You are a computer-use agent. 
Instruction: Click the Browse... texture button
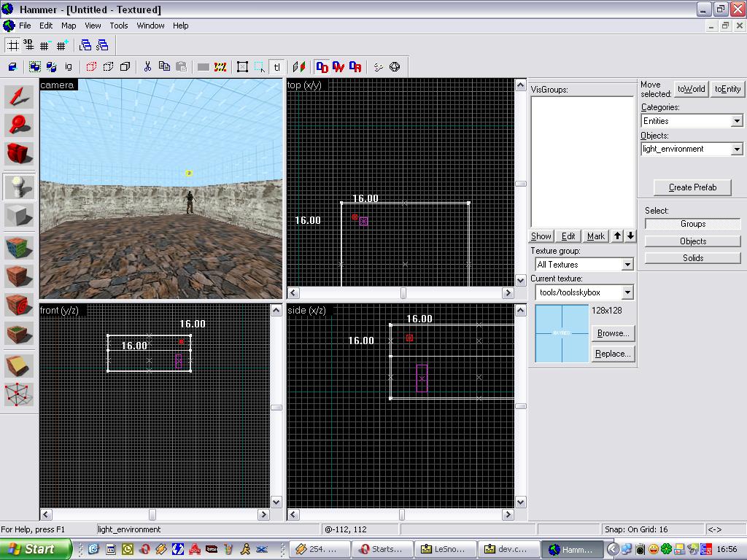point(613,333)
